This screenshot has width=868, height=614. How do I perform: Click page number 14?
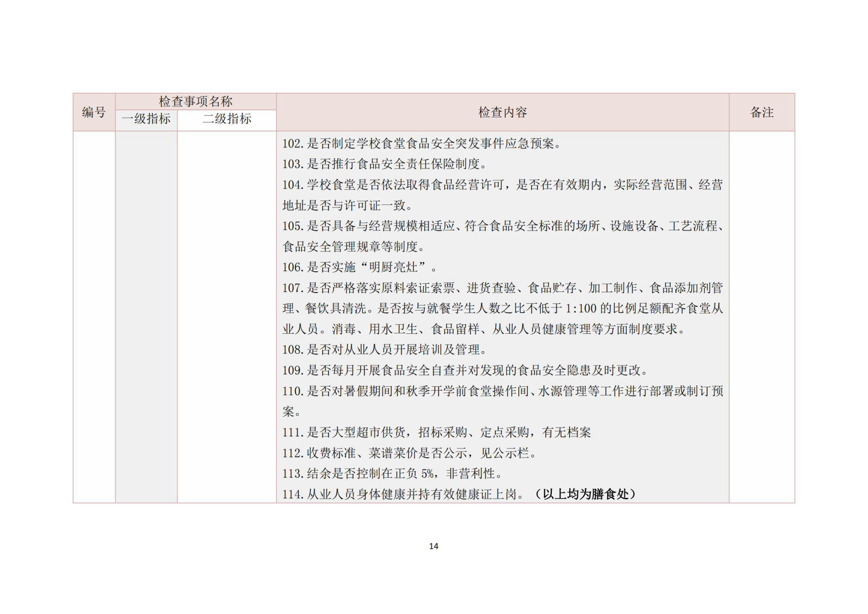click(434, 546)
